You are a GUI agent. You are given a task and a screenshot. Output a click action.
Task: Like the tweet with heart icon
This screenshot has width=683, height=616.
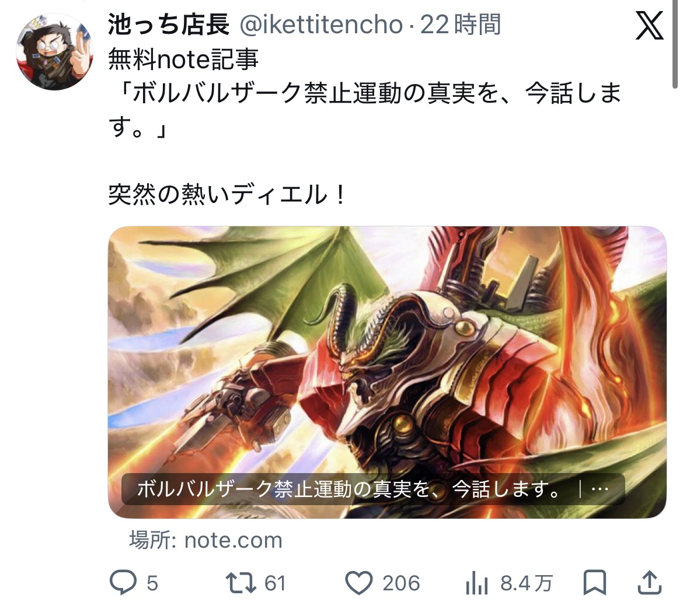pos(359,583)
